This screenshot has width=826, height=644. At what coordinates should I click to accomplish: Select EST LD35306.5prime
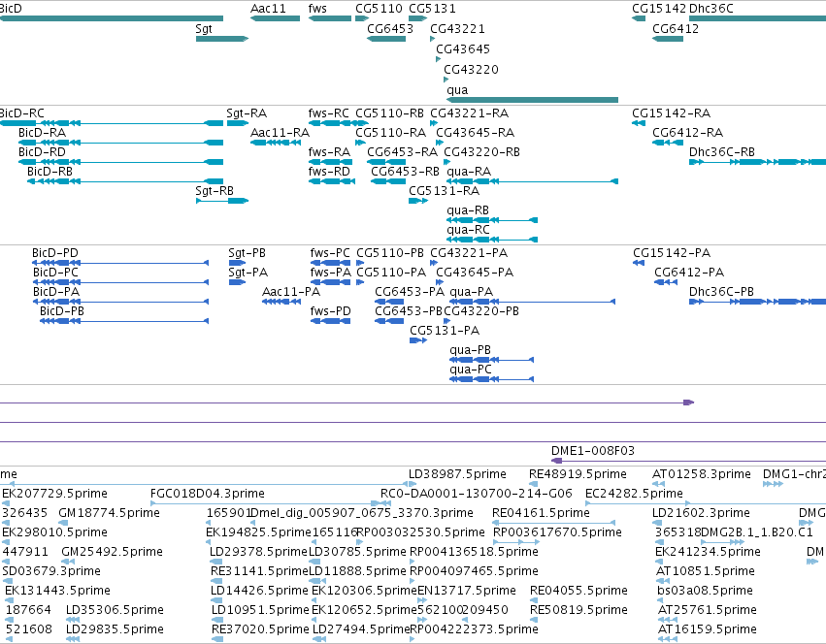tap(115, 610)
